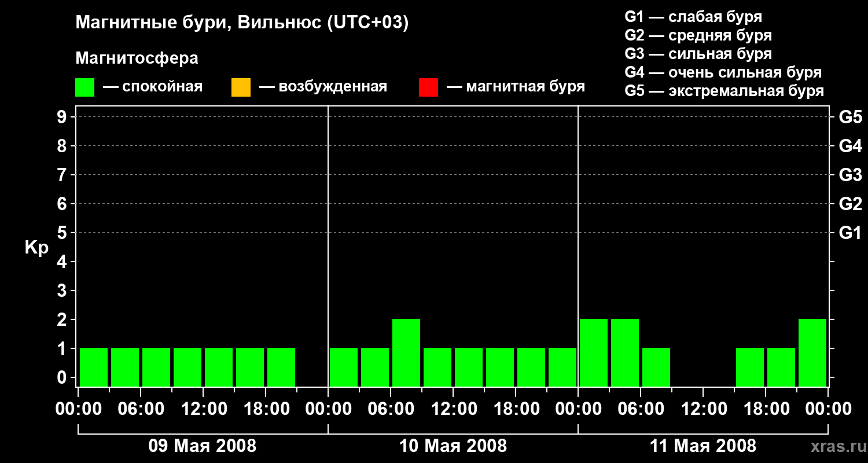Click the 12:00 time label for 09 Мая
Screen dimensions: 868x463
203,409
